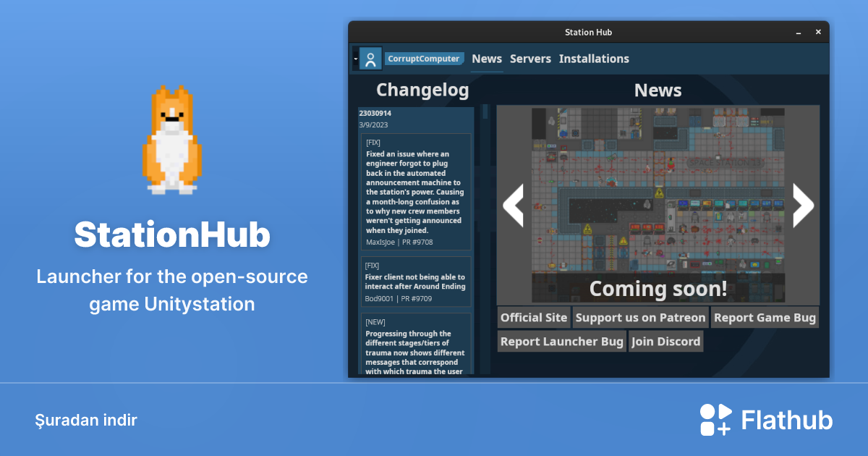Show the previous news slide via left arrow
Viewport: 868px width, 456px height.
(512, 206)
